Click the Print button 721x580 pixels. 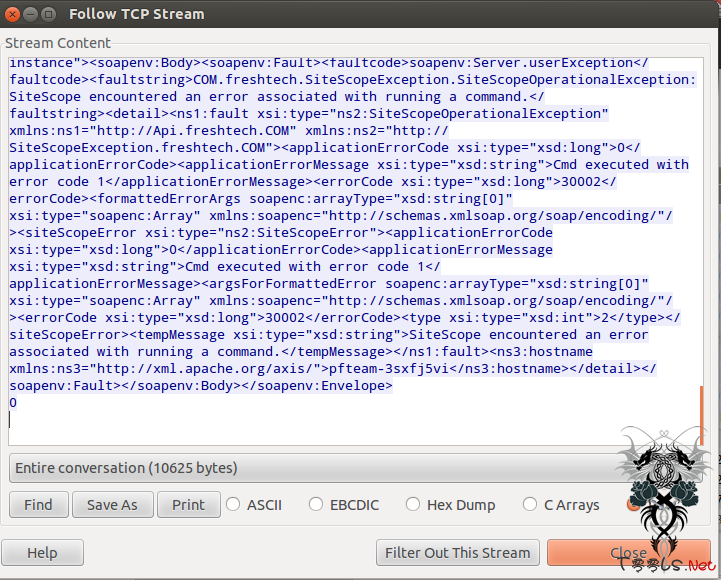pyautogui.click(x=189, y=505)
